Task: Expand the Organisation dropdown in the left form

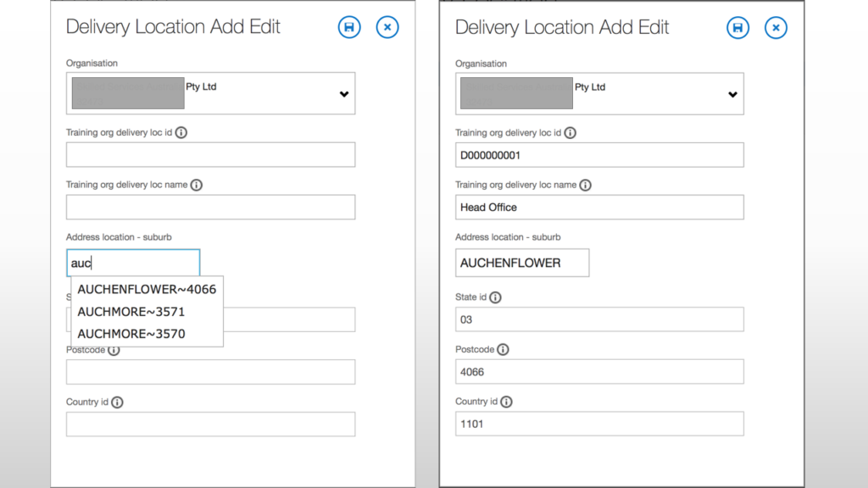Action: pos(343,94)
